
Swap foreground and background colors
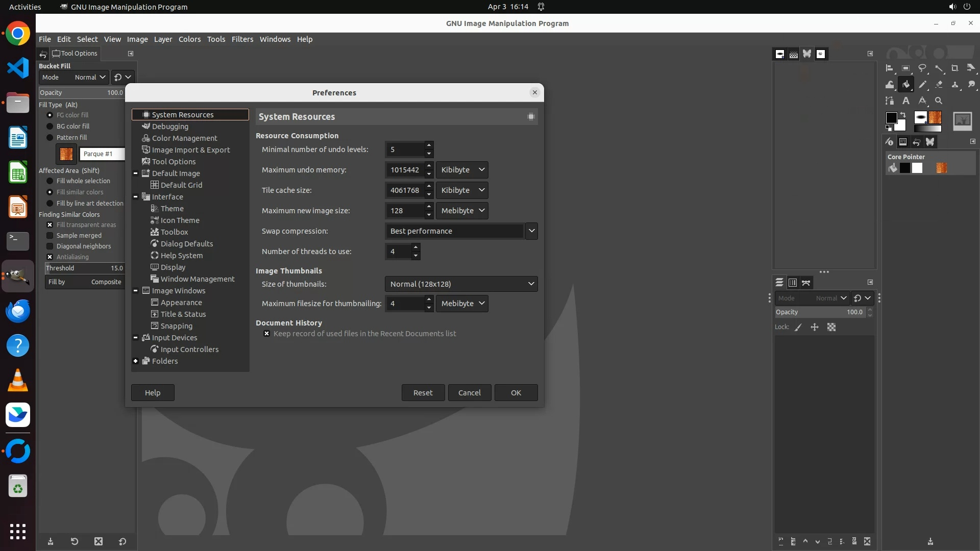[x=903, y=115]
